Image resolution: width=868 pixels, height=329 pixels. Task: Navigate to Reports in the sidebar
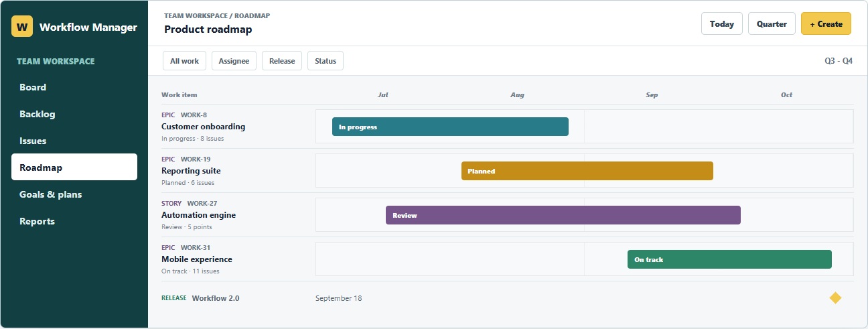point(74,221)
